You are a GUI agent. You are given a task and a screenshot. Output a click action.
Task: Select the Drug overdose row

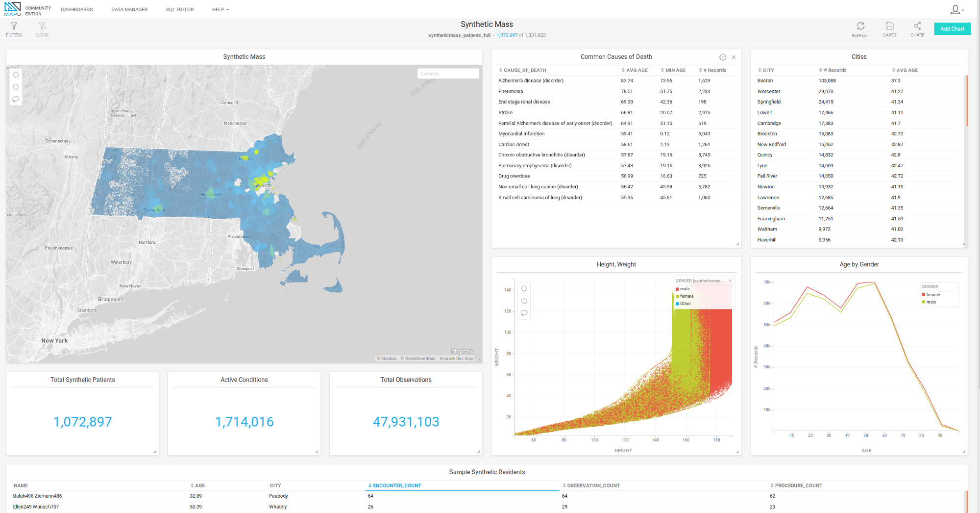point(616,176)
